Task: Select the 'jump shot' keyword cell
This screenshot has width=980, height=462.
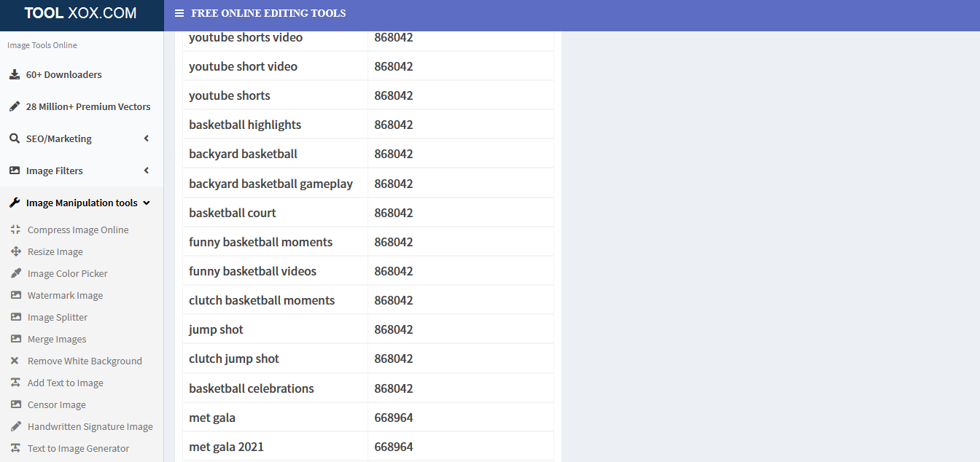Action: [276, 329]
